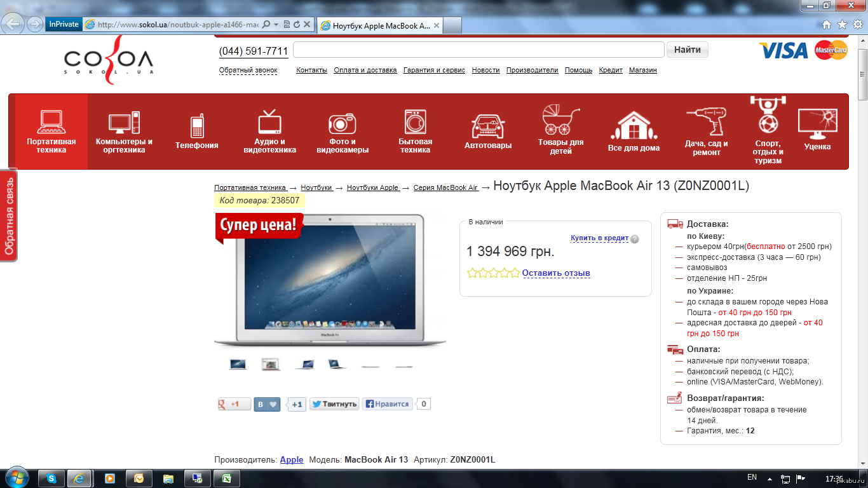Select Бытовая техника washing machine category

[416, 132]
